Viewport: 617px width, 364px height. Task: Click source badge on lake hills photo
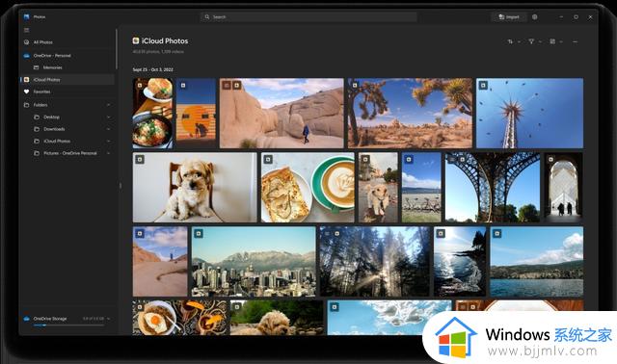pyautogui.click(x=497, y=233)
